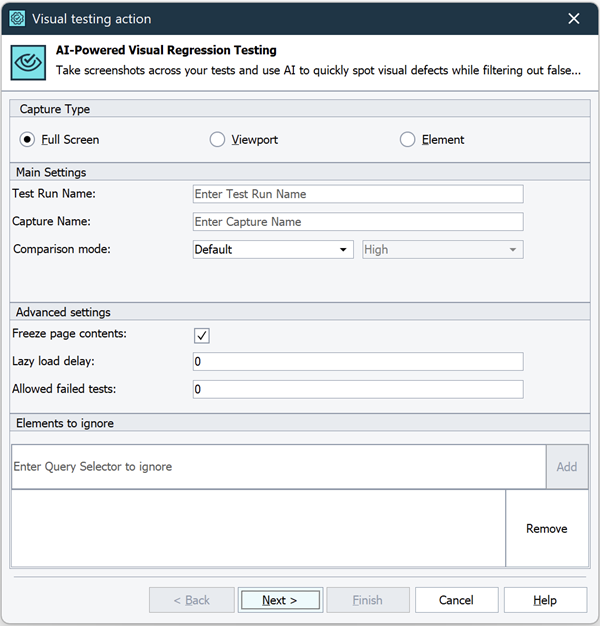Uncheck the Freeze page contents checkbox

(x=201, y=335)
